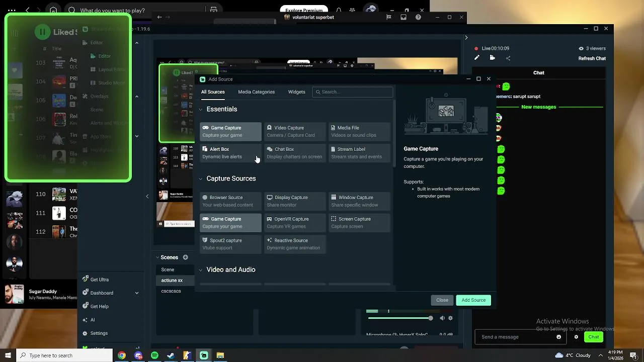644x362 pixels.
Task: Mute the mixer speaker icon
Action: coord(442,318)
